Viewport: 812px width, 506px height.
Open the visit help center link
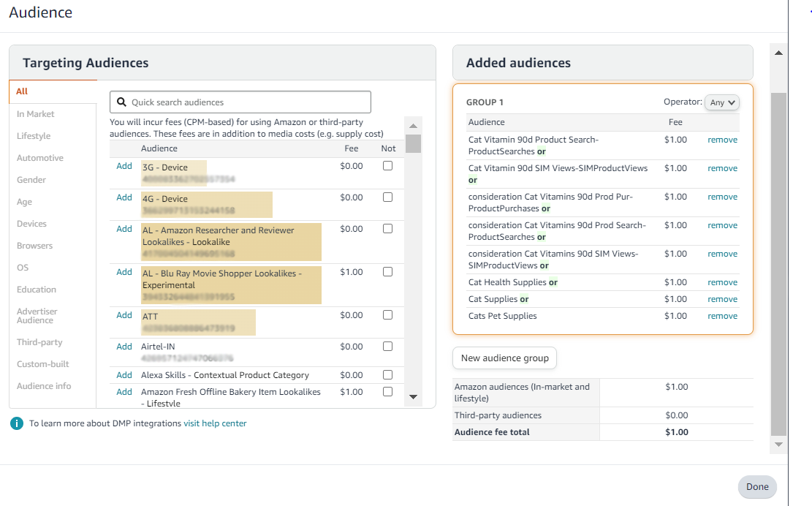[215, 423]
